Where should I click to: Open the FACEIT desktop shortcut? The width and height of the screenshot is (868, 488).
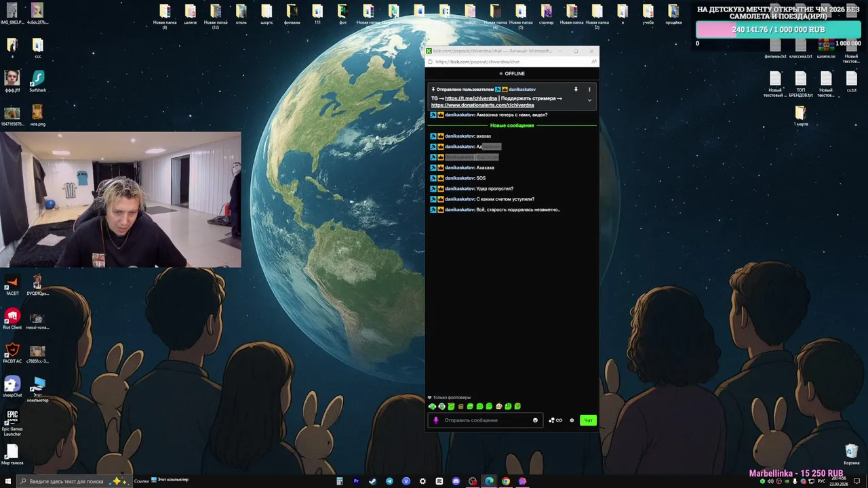pos(12,285)
